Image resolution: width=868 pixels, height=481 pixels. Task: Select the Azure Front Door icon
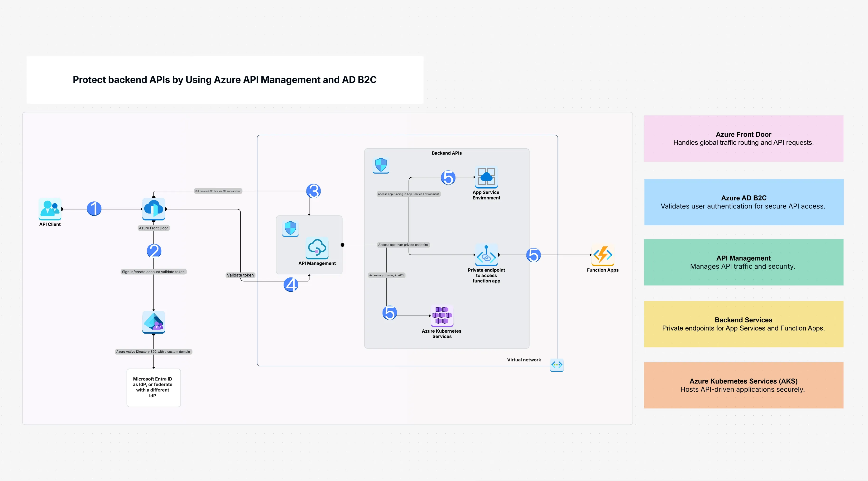coord(154,209)
